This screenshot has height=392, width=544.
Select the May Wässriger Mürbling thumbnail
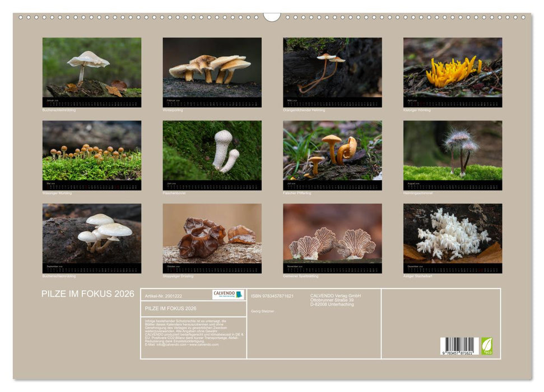[92, 151]
